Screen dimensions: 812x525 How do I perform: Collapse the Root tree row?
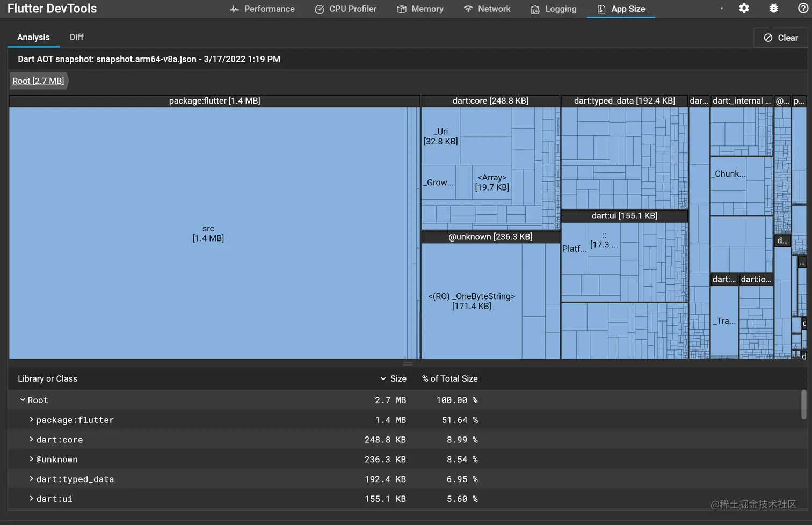click(23, 400)
